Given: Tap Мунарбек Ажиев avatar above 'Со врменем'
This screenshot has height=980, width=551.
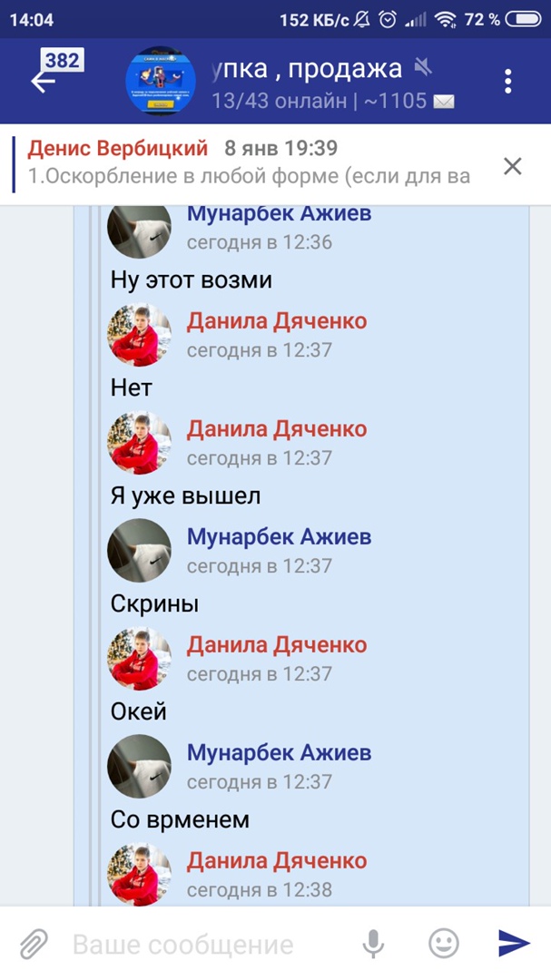Looking at the screenshot, I should (139, 766).
